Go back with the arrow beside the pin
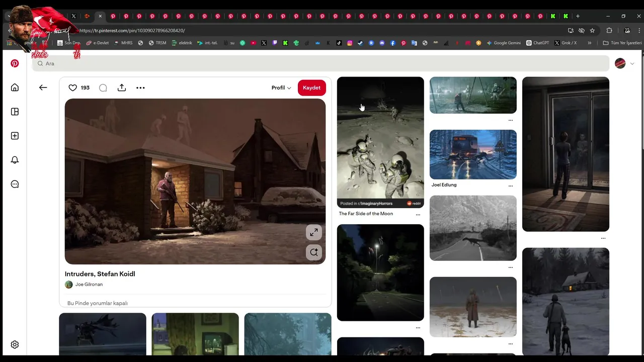The height and width of the screenshot is (362, 644). (x=43, y=87)
